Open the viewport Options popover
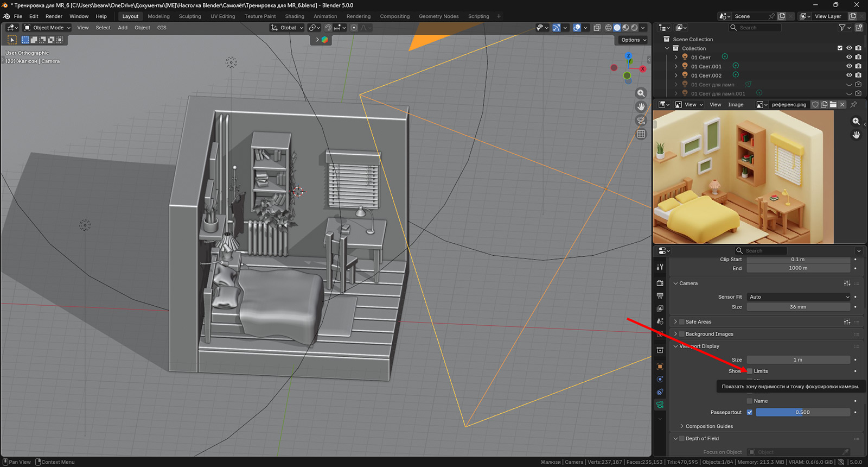 click(x=633, y=40)
